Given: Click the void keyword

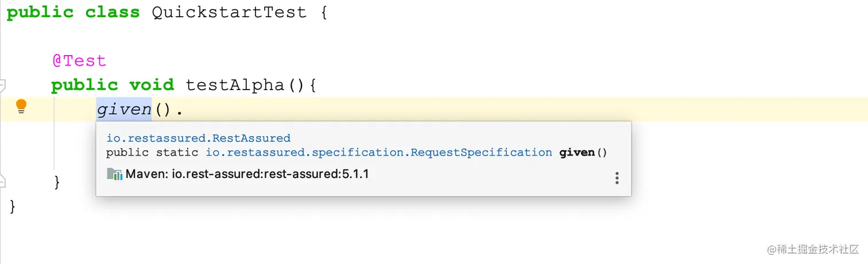Looking at the screenshot, I should (152, 86).
